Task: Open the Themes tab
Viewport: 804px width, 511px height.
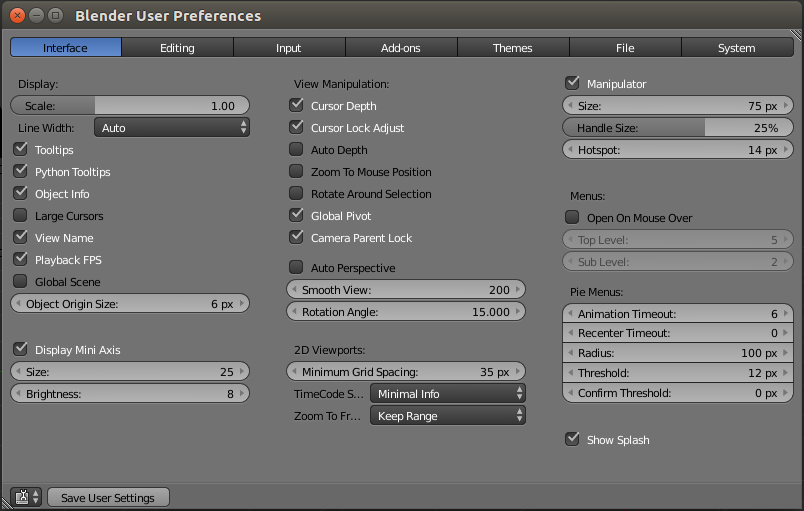Action: (513, 48)
